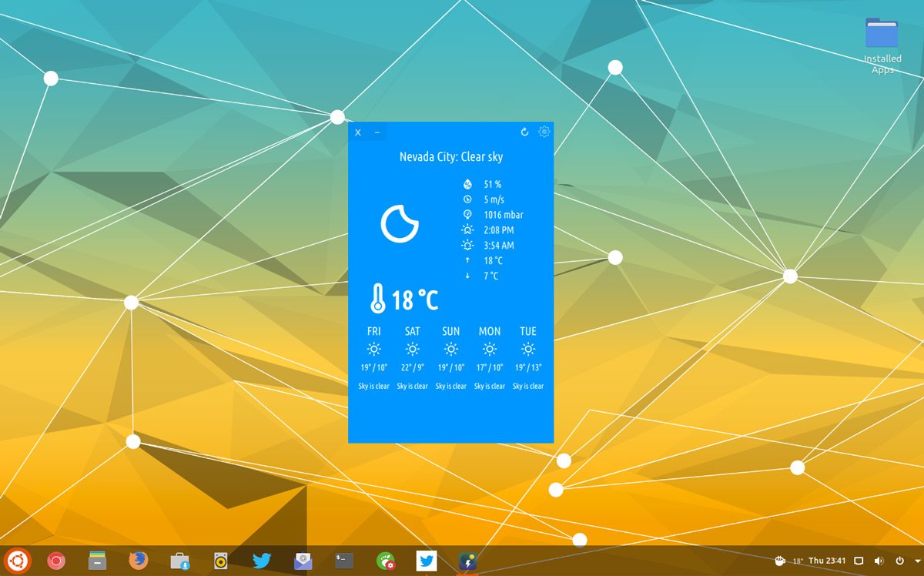The height and width of the screenshot is (576, 924).
Task: Open the Ubuntu launcher menu
Action: pyautogui.click(x=16, y=561)
